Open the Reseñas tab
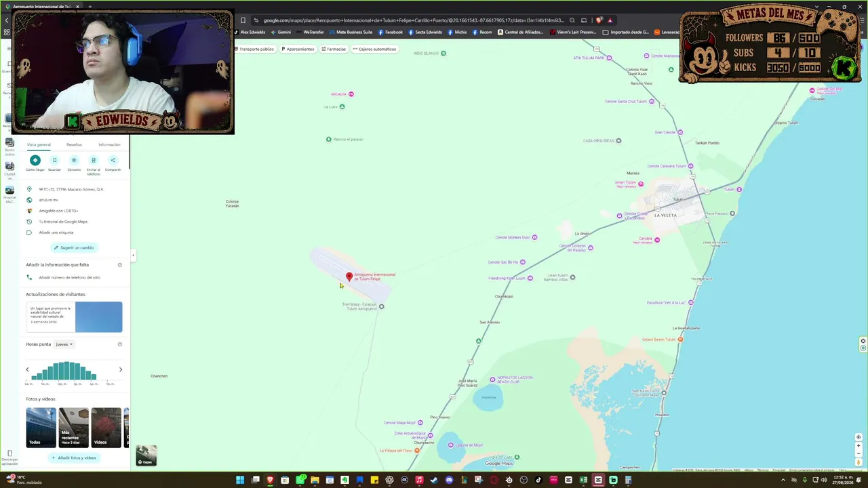Viewport: 868px width, 488px height. point(74,144)
